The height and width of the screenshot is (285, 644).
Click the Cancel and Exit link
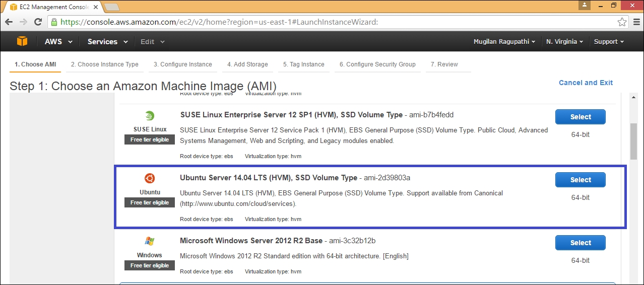(586, 83)
